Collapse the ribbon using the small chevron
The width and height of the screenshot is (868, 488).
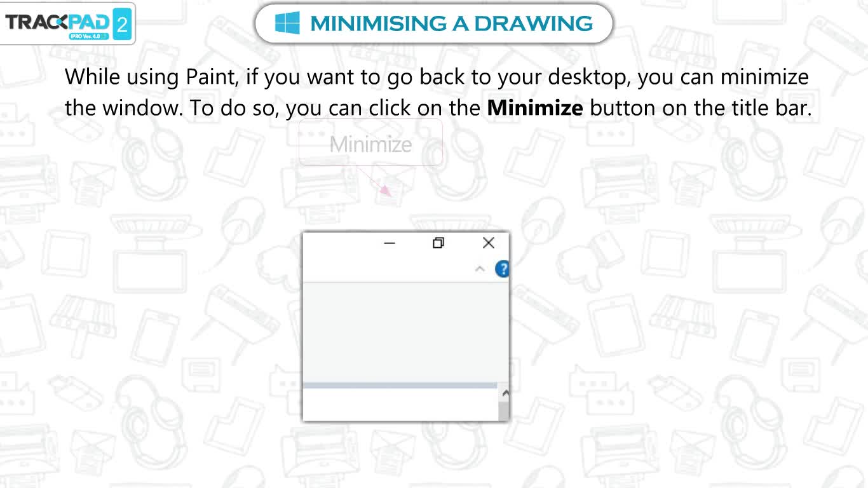click(480, 269)
